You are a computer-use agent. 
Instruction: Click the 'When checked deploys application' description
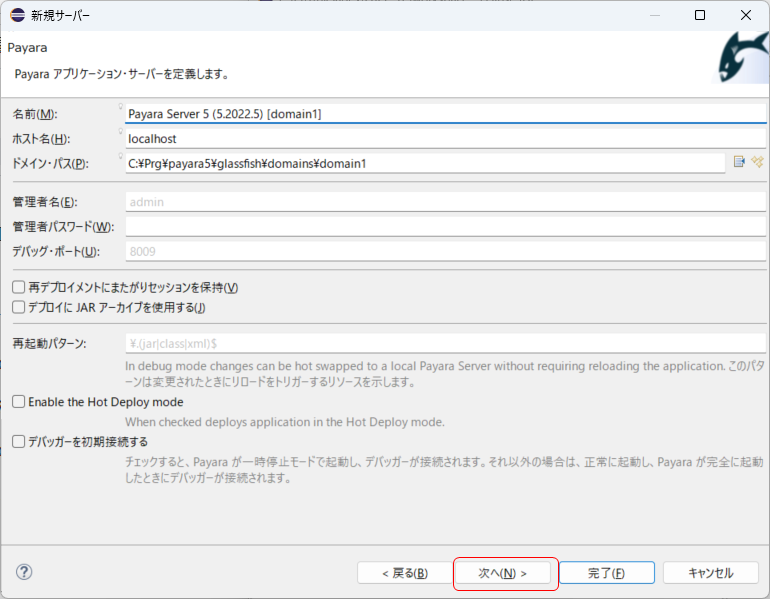[285, 422]
